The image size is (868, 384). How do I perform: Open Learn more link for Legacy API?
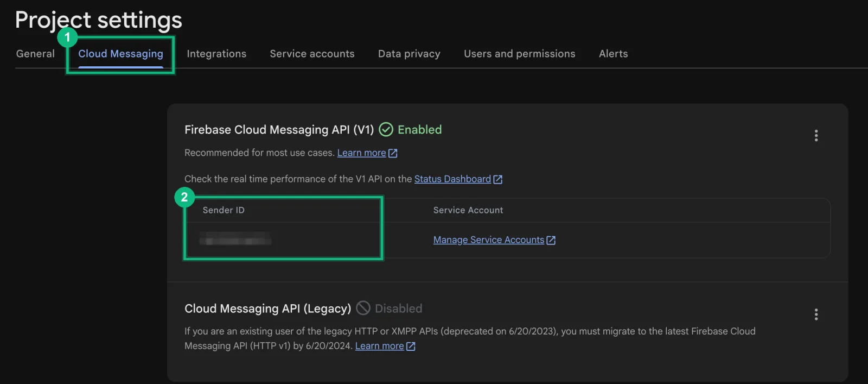point(379,346)
